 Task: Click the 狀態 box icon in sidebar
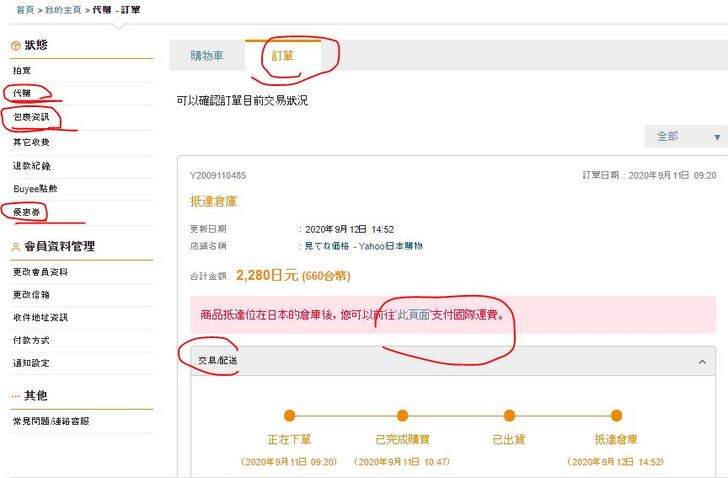(x=15, y=46)
